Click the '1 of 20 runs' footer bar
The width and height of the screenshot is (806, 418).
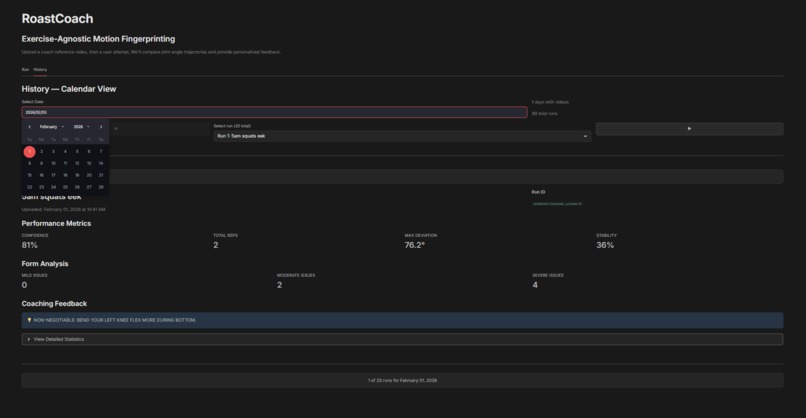tap(402, 380)
